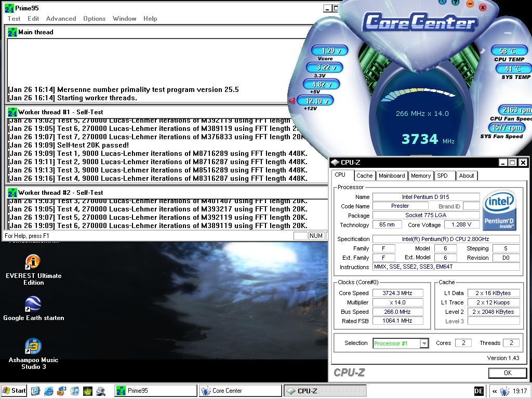
Task: Click the green-on-black Quick Launch icon
Action: point(87,391)
